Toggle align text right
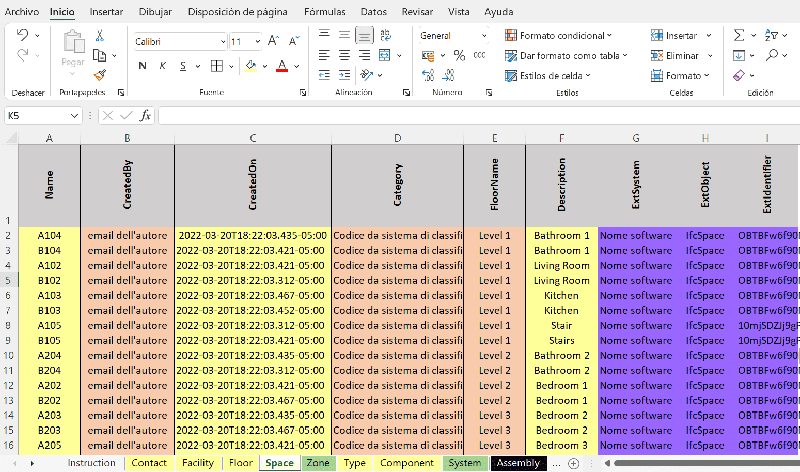Viewport: 800px width, 472px height. click(x=364, y=55)
